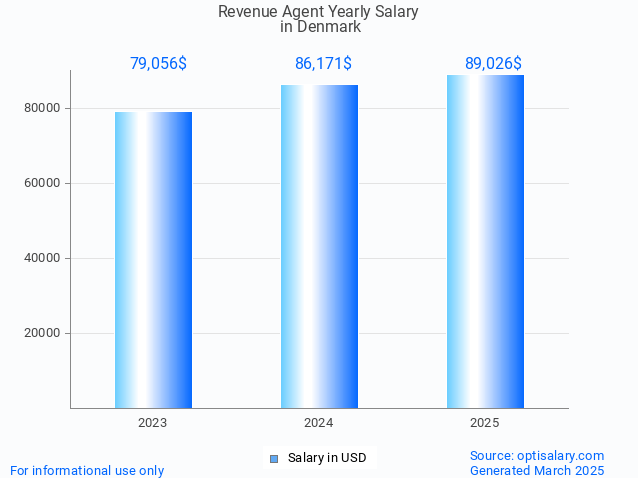Click the 40000 y-axis tick label
The width and height of the screenshot is (638, 478).
coord(43,258)
